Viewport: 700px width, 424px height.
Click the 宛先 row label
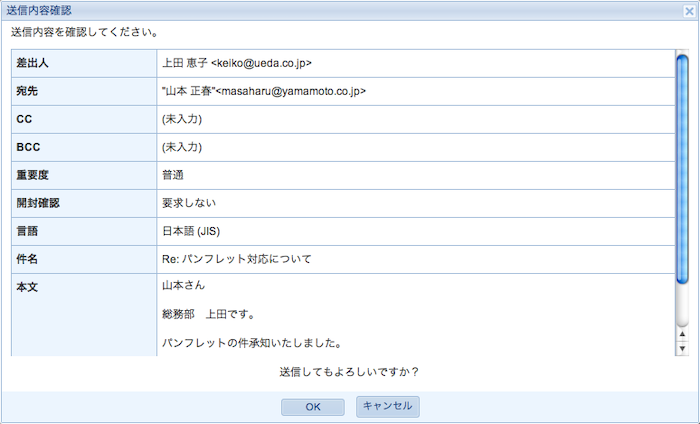click(27, 91)
